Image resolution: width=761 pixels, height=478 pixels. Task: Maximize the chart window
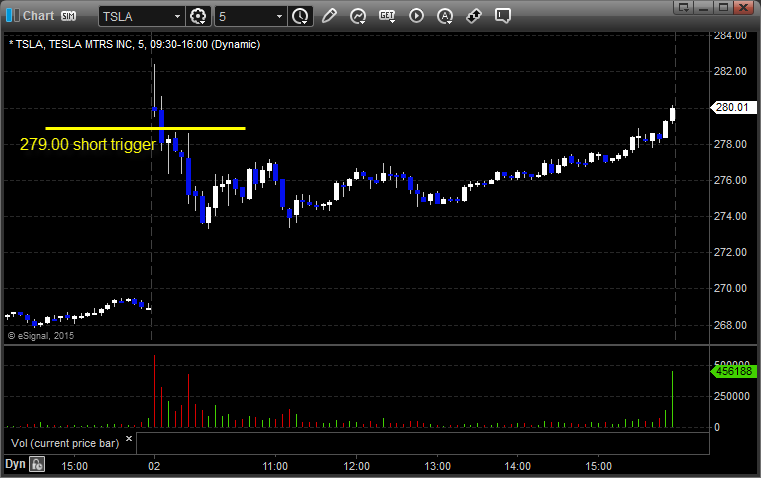tap(723, 7)
